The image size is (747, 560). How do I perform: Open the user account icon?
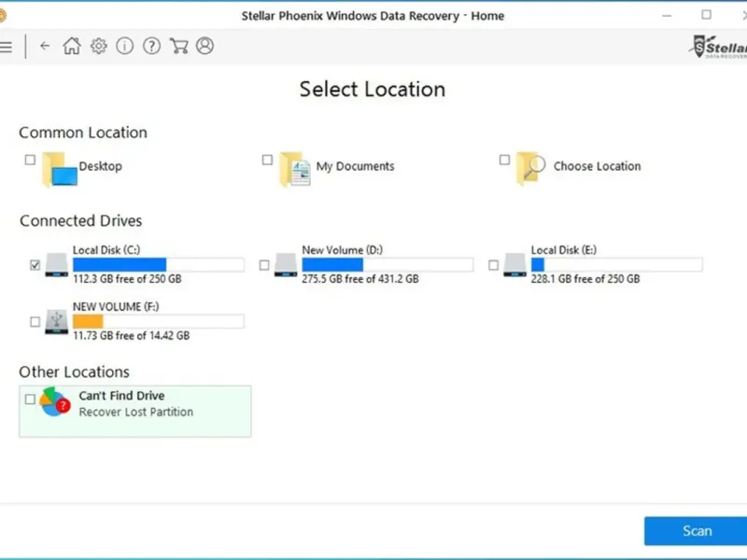click(205, 46)
